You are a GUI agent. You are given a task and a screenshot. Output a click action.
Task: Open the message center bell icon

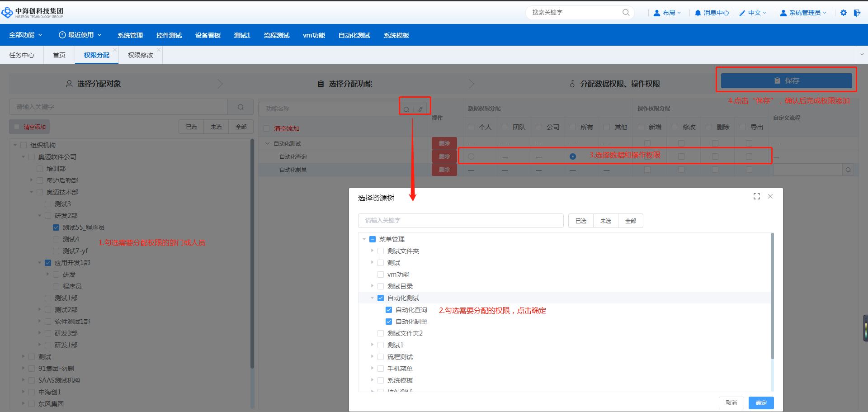point(698,13)
